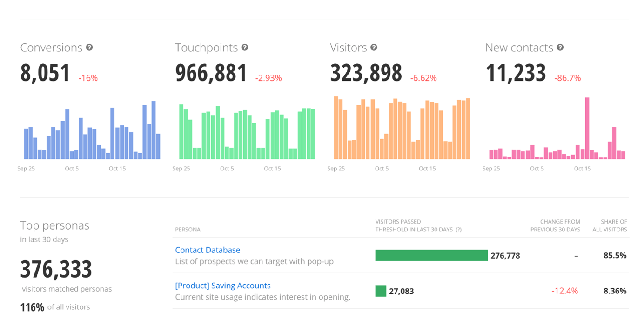Select the green Touchpoints bar chart
The image size is (644, 320).
[247, 133]
